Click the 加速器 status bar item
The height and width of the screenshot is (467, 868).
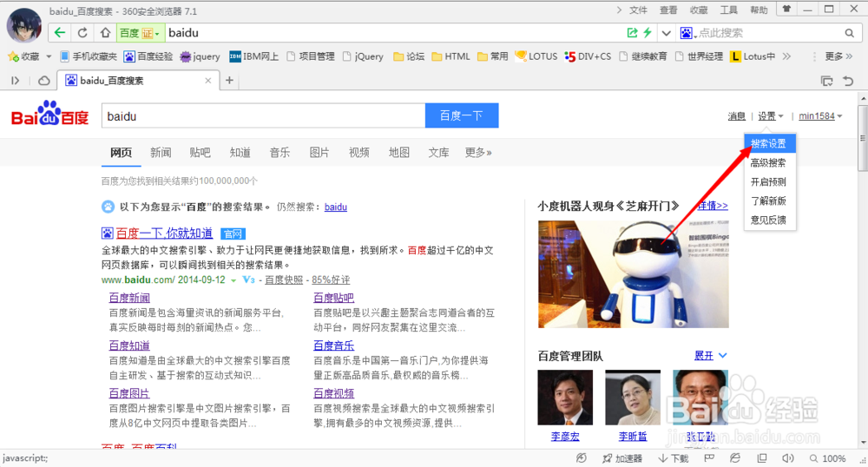622,458
